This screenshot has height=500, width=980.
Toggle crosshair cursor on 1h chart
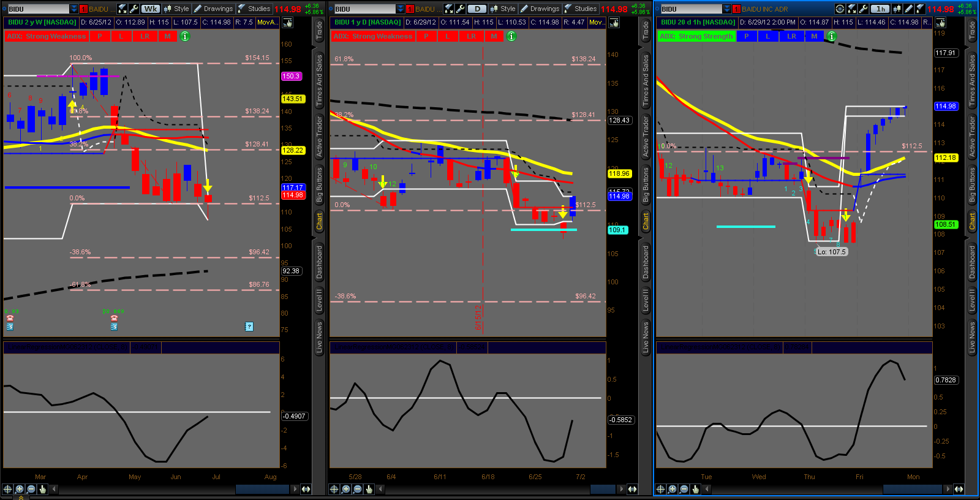click(660, 489)
